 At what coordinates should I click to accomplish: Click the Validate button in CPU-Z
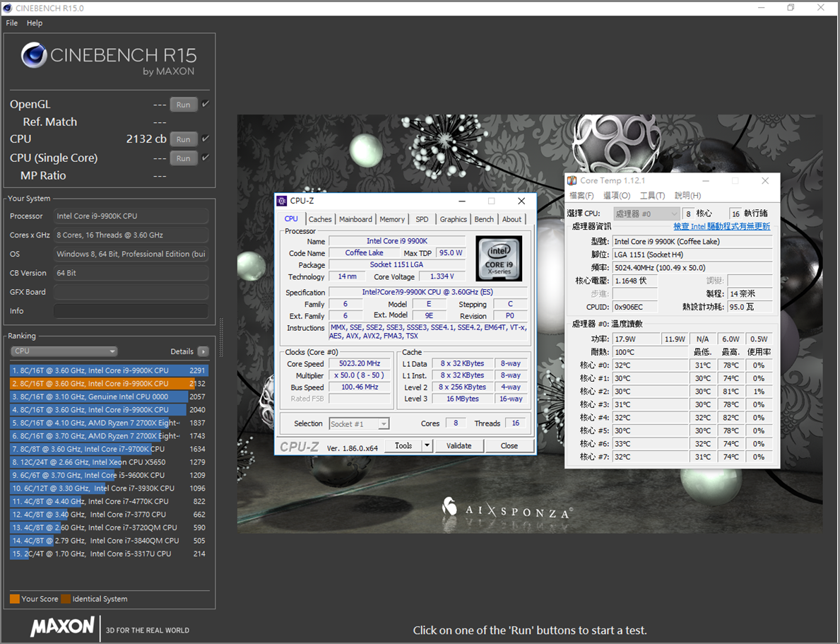coord(459,445)
